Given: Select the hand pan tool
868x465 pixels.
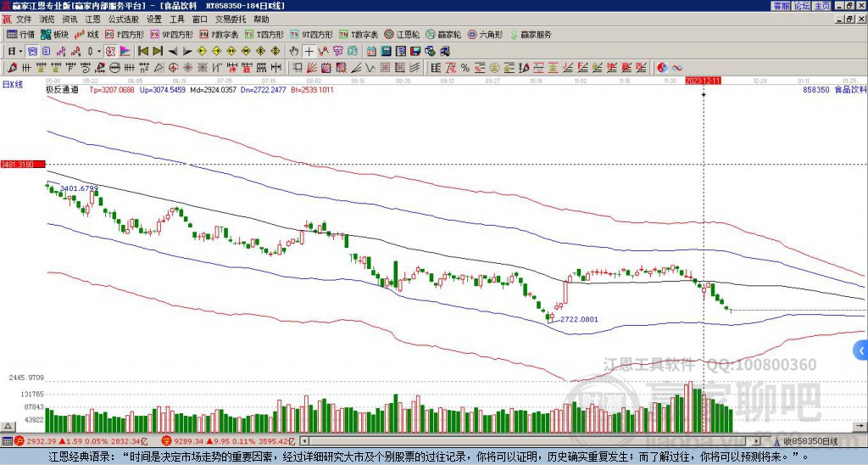Looking at the screenshot, I should click(294, 52).
